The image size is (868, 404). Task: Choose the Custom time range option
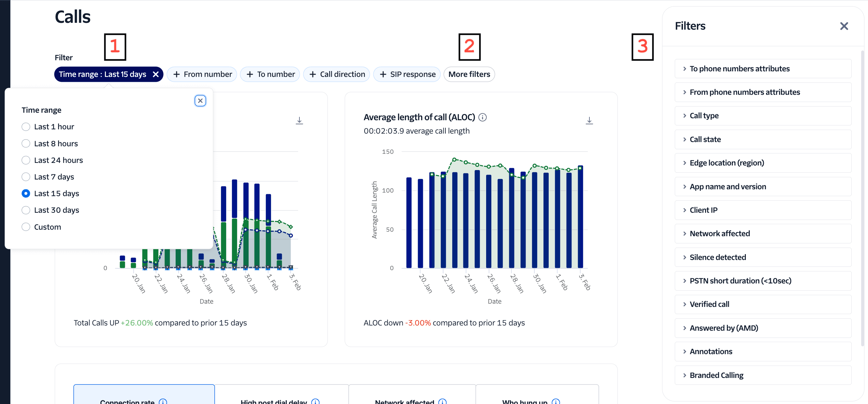[x=26, y=226]
